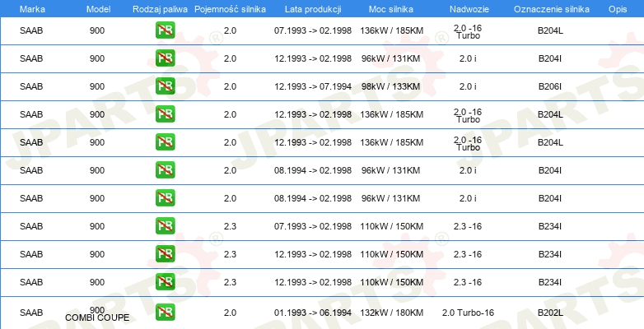Click fuel icon in the 12.1993 96kW row
The image size is (644, 329).
(165, 58)
